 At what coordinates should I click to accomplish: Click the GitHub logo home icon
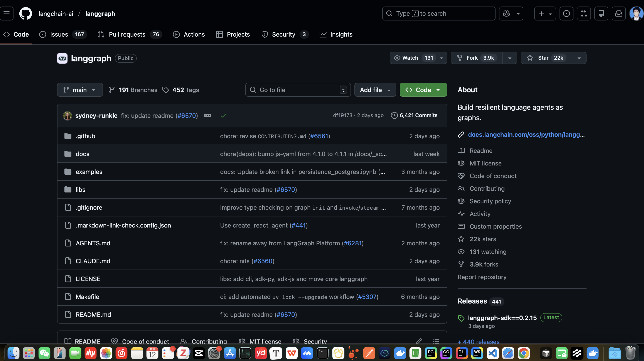(x=25, y=13)
